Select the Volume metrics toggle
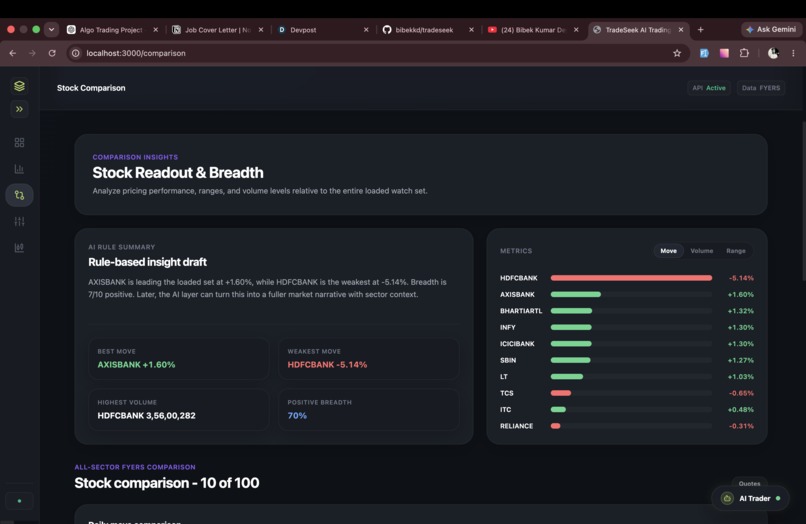The image size is (806, 524). [701, 251]
